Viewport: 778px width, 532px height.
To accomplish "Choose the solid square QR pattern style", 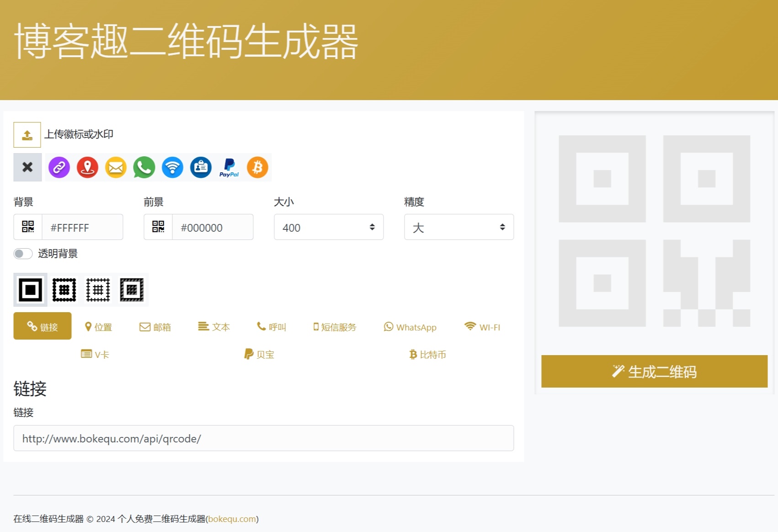I will point(30,290).
